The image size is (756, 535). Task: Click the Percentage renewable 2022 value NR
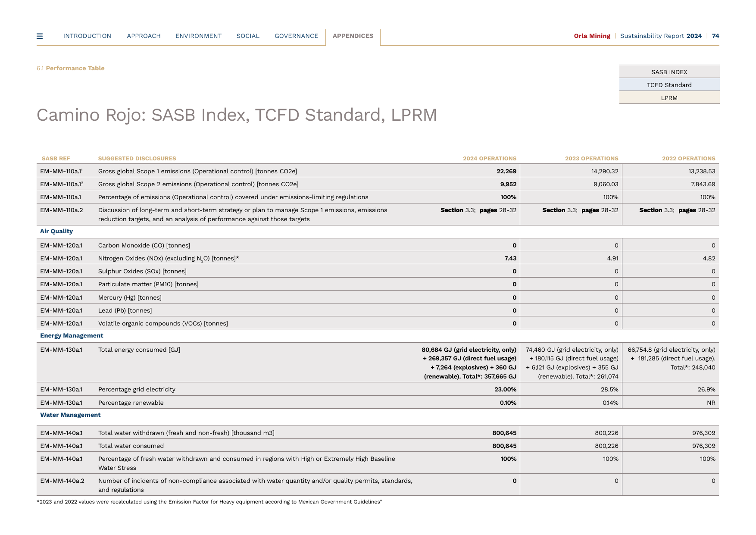(711, 403)
